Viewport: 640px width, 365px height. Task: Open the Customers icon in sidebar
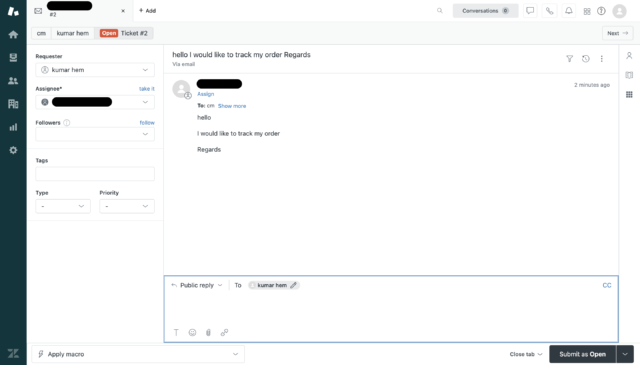coord(13,81)
